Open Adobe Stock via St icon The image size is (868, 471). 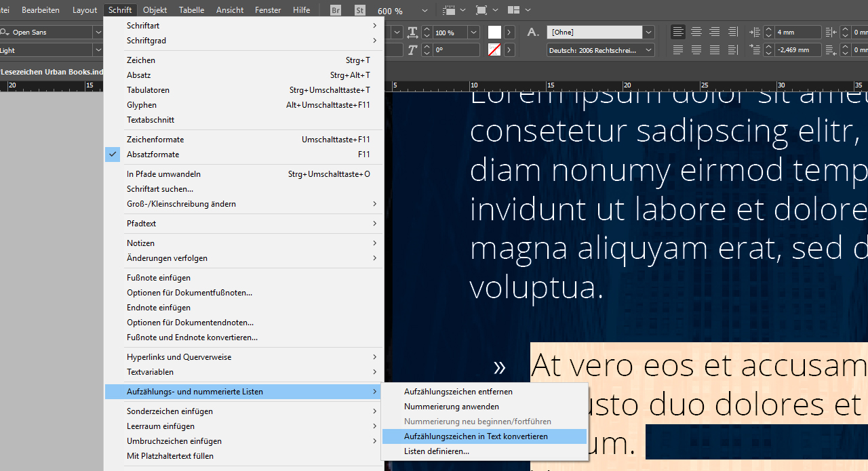click(x=360, y=10)
